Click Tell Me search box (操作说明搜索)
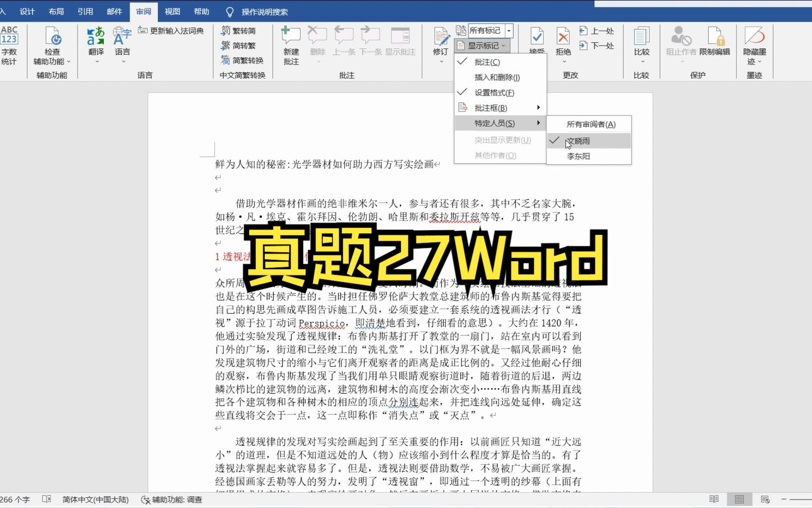This screenshot has width=812, height=508. point(265,12)
